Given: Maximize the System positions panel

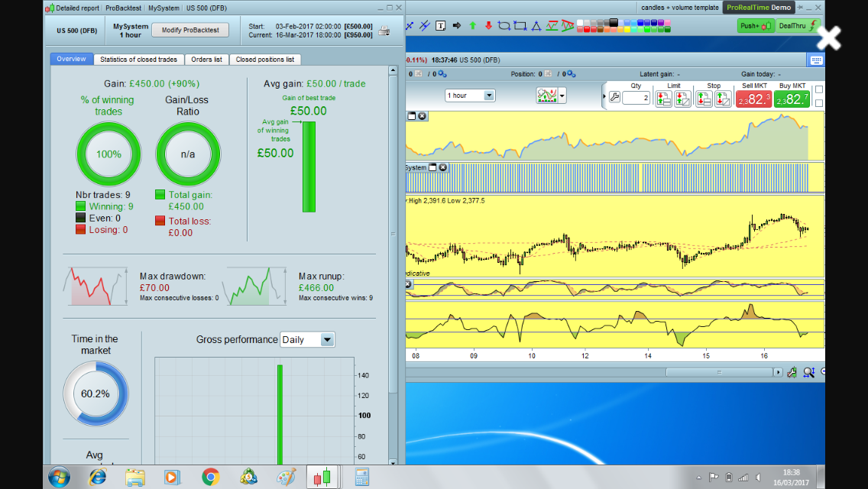Looking at the screenshot, I should point(433,167).
